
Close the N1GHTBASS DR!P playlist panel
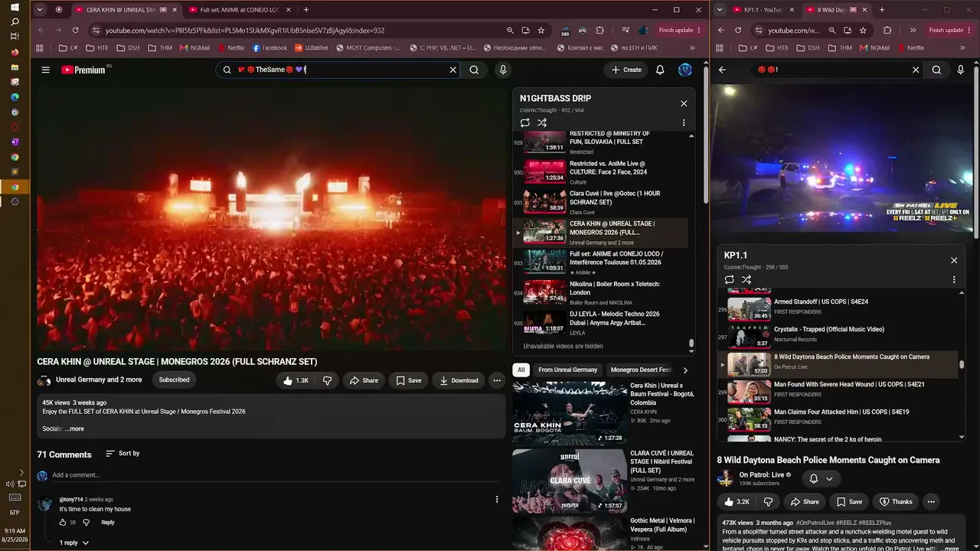pyautogui.click(x=684, y=103)
